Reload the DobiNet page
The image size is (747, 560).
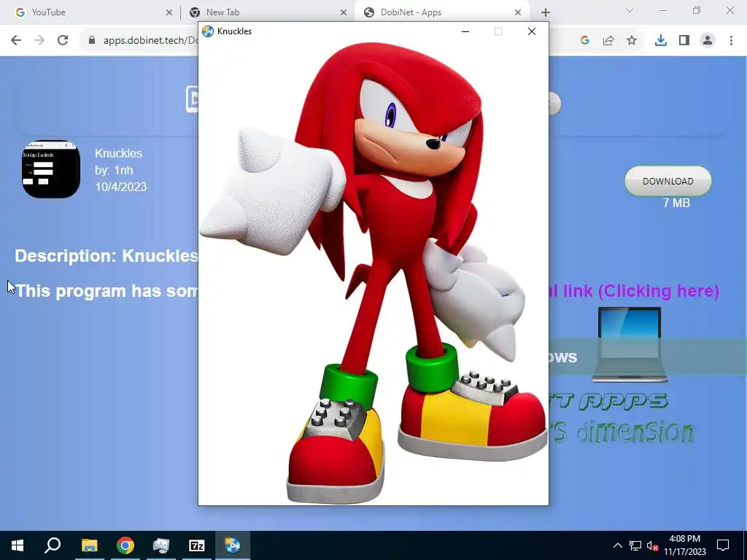pyautogui.click(x=63, y=41)
